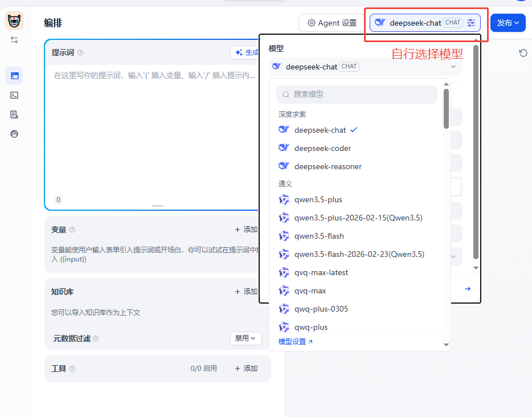Click the 深度求索 group label
Screen dimensions: 532x417
(x=292, y=115)
